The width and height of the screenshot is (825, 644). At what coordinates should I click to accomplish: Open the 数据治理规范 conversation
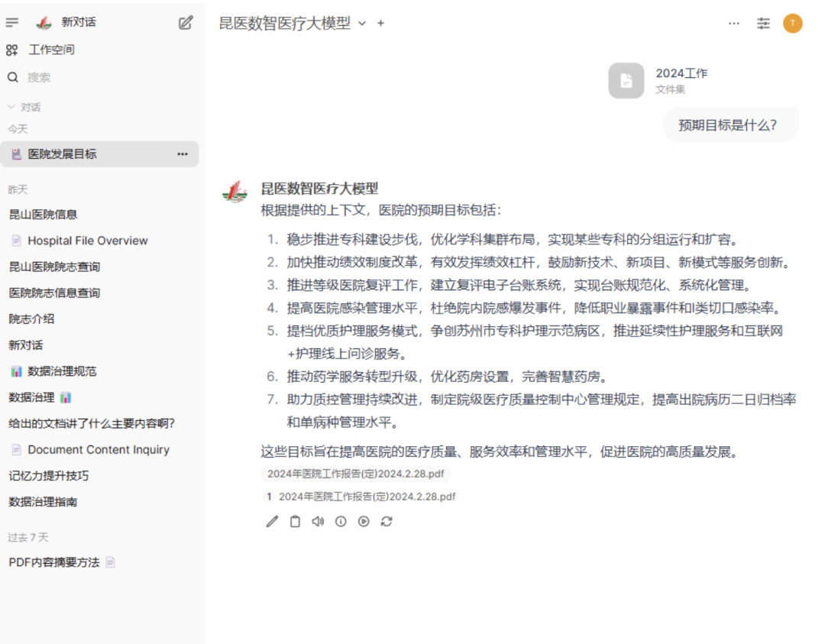pos(100,371)
